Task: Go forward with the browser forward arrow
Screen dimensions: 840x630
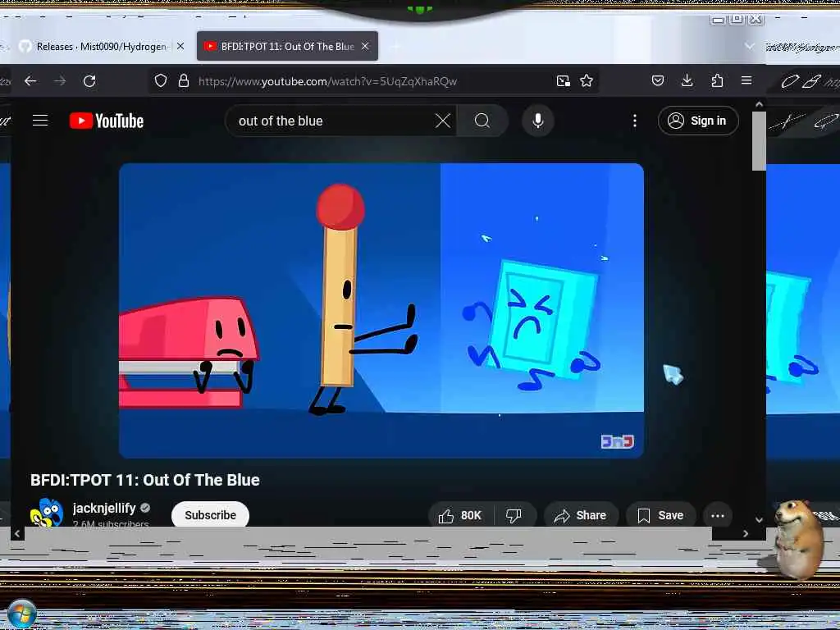Action: 60,81
